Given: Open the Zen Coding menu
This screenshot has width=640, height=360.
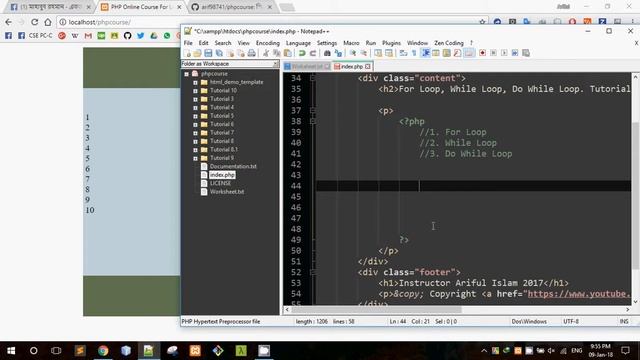Looking at the screenshot, I should (x=449, y=43).
